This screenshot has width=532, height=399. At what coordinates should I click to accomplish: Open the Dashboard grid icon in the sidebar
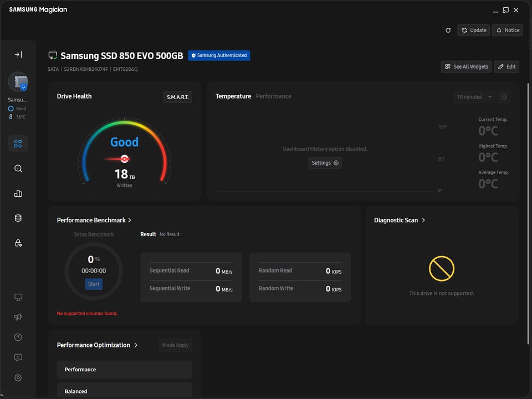[x=18, y=144]
